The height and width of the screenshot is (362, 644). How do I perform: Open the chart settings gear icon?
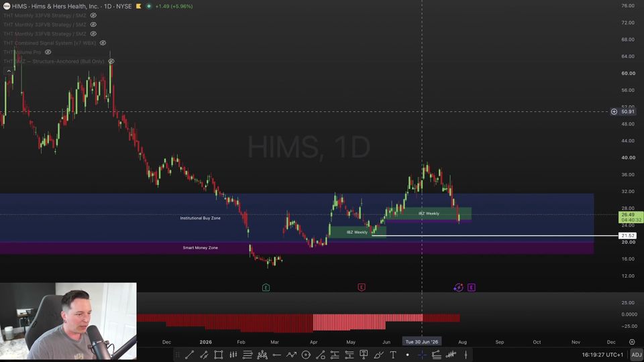632,342
